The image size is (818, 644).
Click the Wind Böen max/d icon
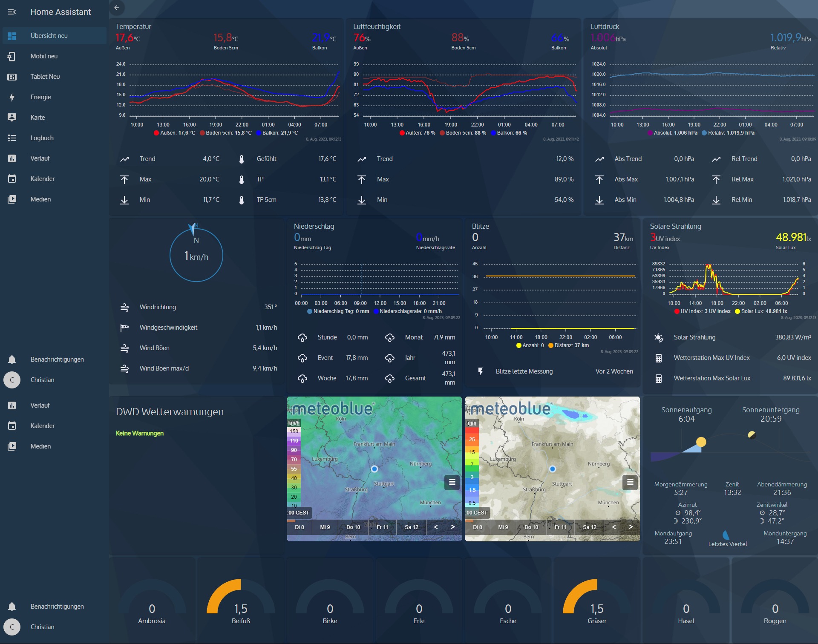tap(124, 368)
